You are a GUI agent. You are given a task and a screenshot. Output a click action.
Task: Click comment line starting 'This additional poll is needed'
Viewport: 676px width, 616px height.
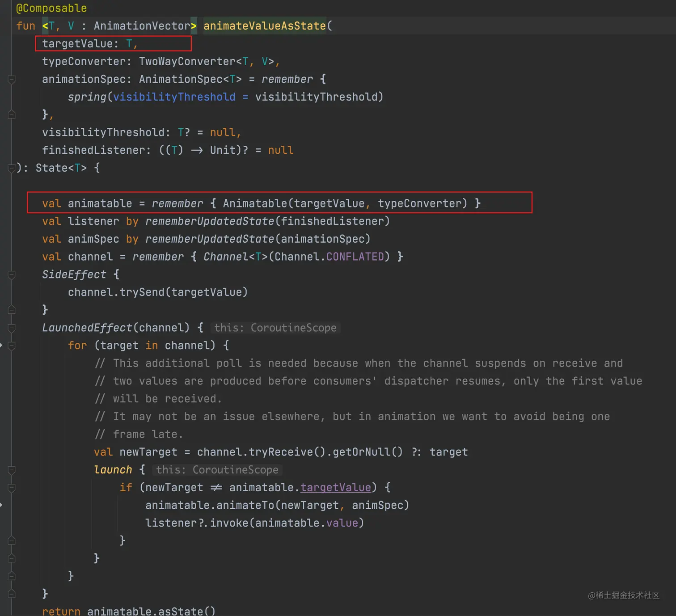(x=359, y=363)
